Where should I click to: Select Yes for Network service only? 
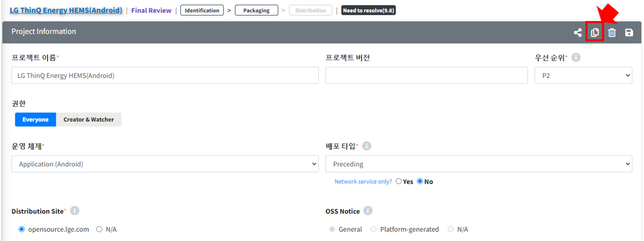(x=399, y=181)
